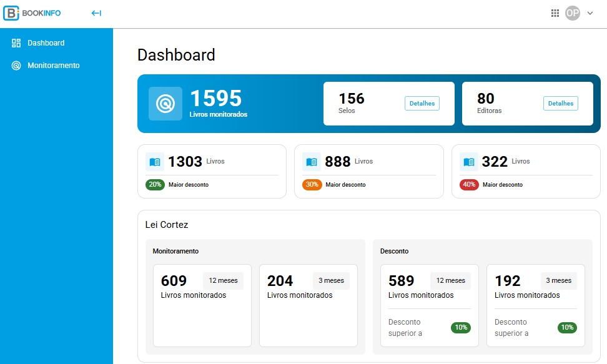
Task: Click the BookInfo logo
Action: 32,13
